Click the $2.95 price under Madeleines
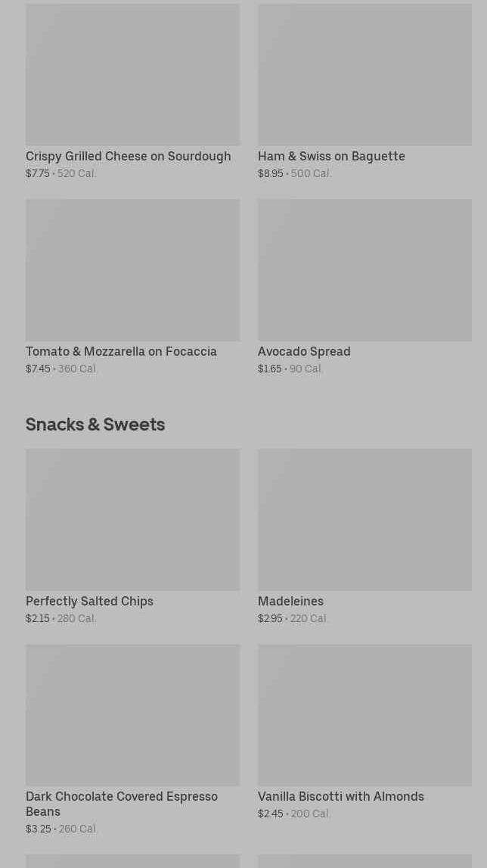Image resolution: width=487 pixels, height=868 pixels. [270, 618]
